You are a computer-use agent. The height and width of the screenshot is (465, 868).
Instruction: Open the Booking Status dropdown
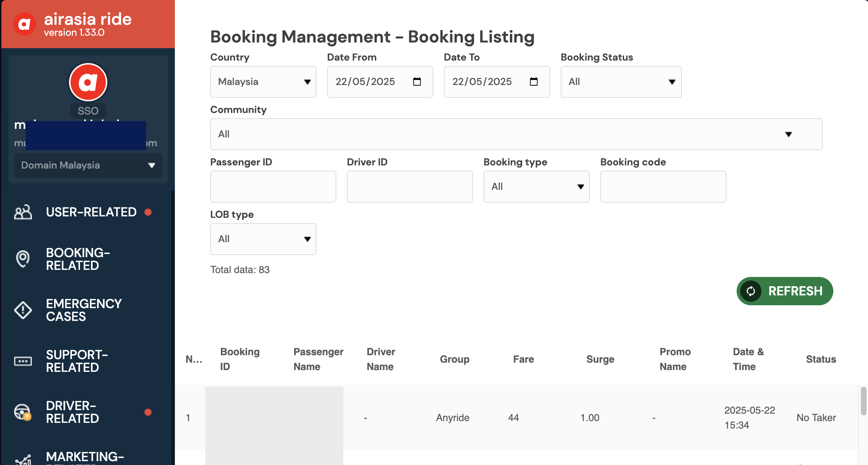(621, 82)
